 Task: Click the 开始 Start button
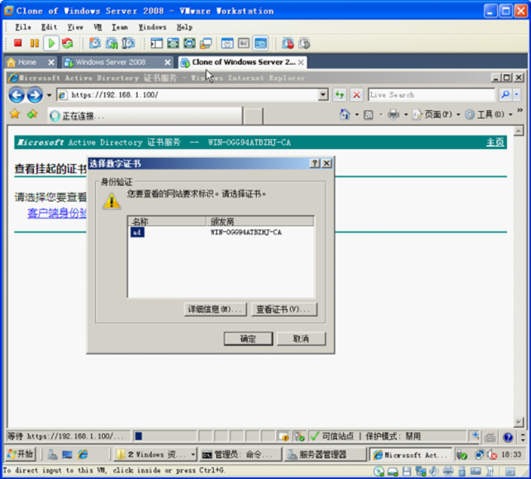pyautogui.click(x=21, y=454)
